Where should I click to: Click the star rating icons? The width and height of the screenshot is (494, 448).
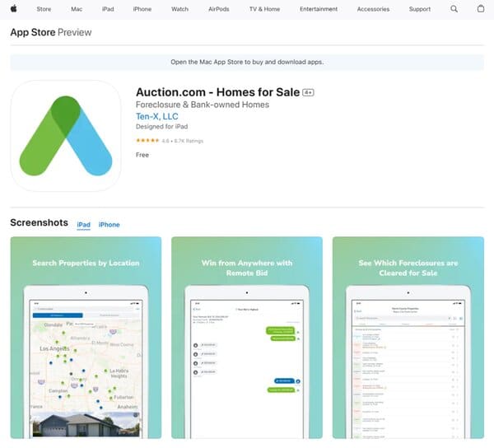[147, 141]
